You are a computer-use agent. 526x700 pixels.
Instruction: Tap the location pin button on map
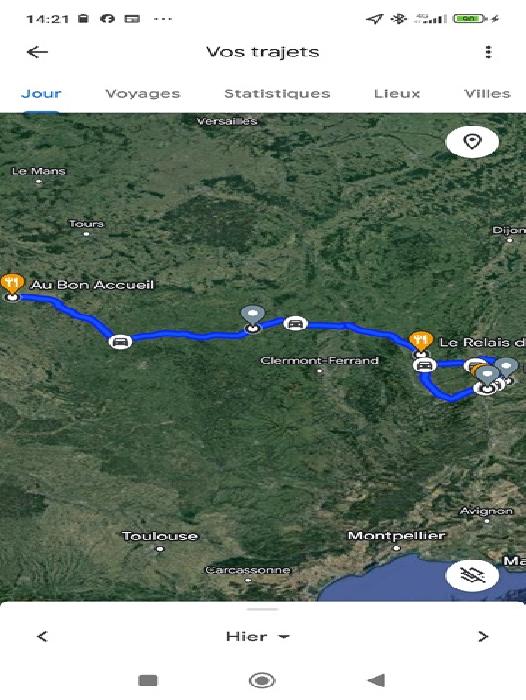click(x=472, y=142)
